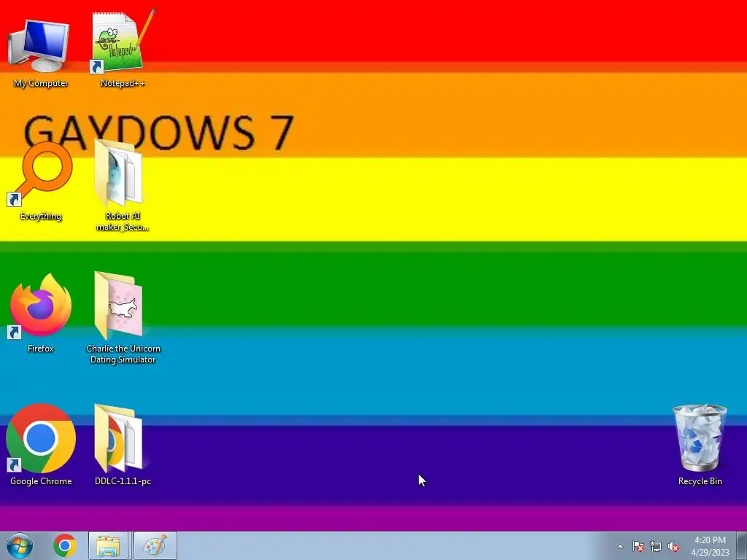Select the Firefox shortcut on desktop
The image size is (747, 560).
[41, 306]
